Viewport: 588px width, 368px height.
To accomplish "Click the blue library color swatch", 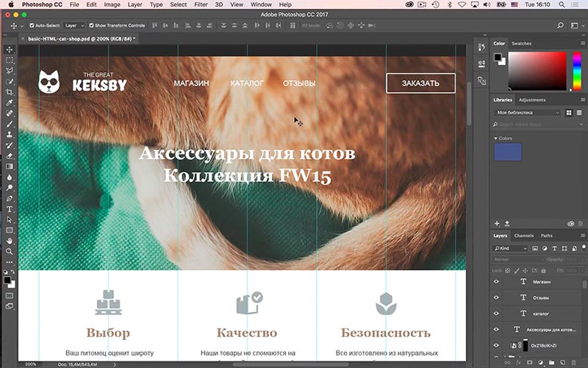I will click(509, 152).
